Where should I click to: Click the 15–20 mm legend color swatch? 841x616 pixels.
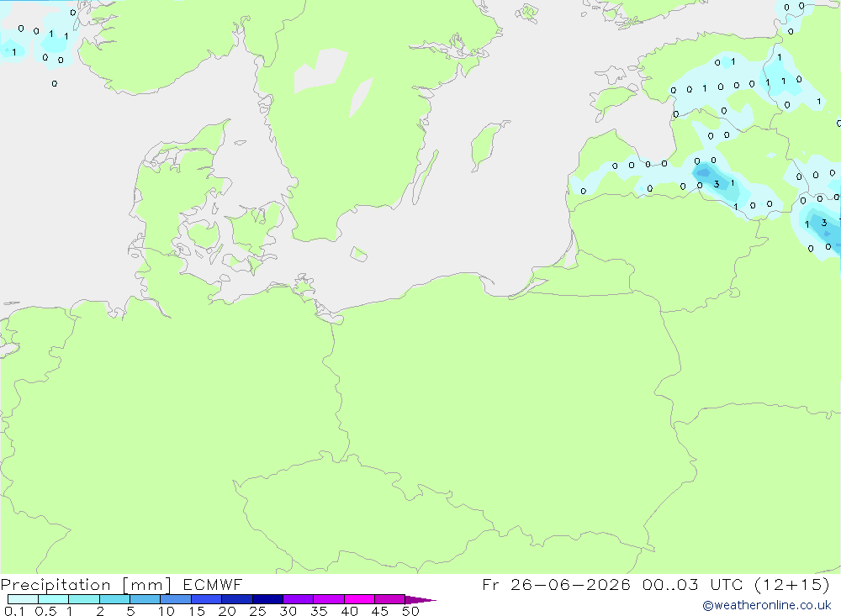[x=207, y=599]
